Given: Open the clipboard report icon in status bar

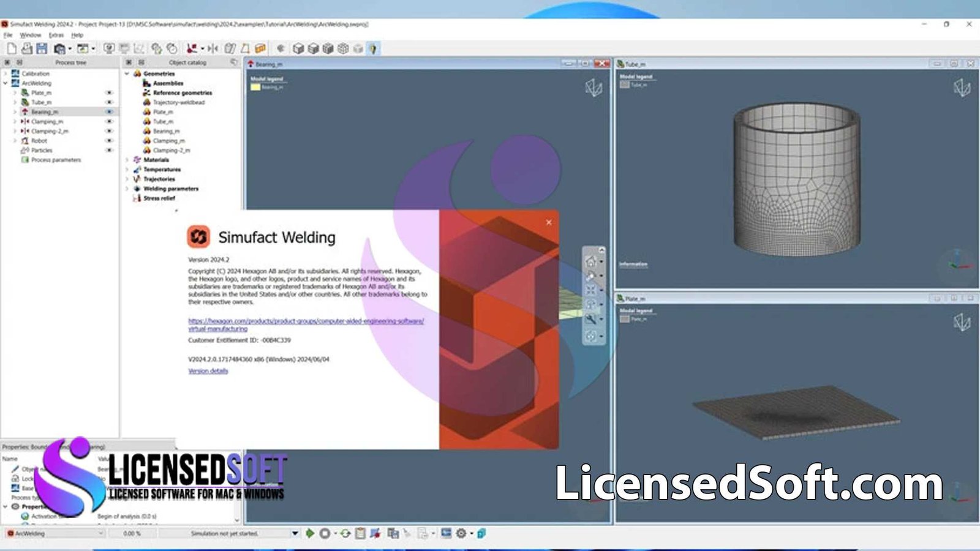Looking at the screenshot, I should click(x=360, y=534).
